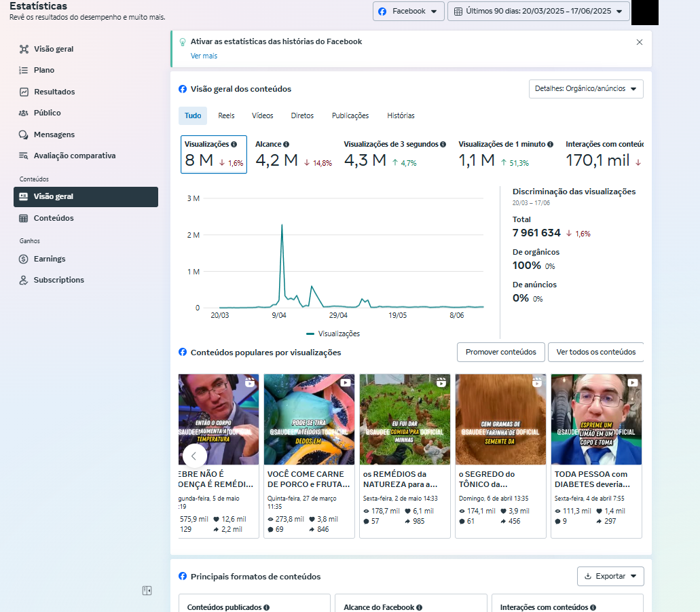Open the Últimos 90 dias date range dropdown
Image resolution: width=700 pixels, height=612 pixels.
coord(538,11)
